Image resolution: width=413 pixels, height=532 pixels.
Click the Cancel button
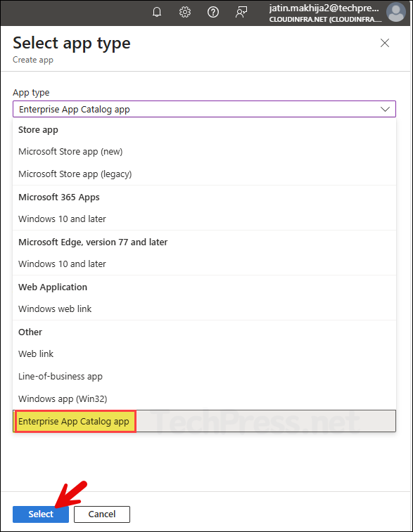click(x=102, y=514)
